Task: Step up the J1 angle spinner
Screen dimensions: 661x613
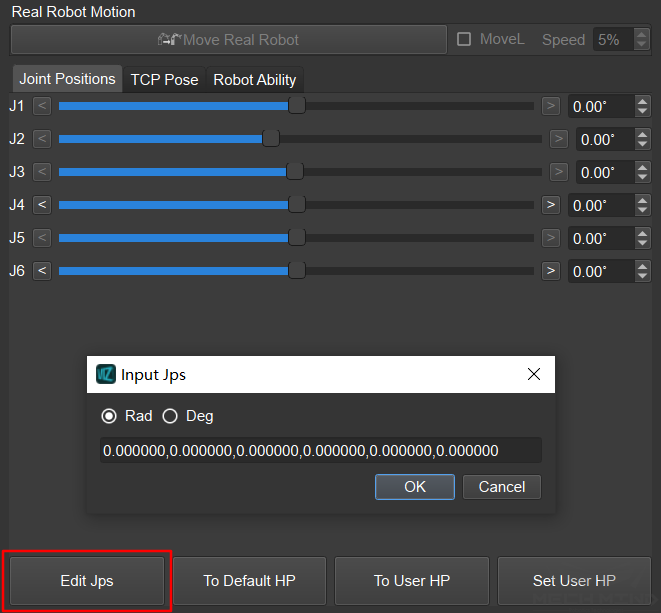Action: [x=642, y=101]
